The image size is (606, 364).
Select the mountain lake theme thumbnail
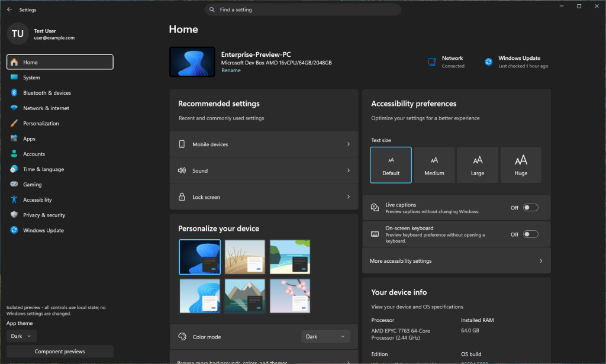(245, 296)
